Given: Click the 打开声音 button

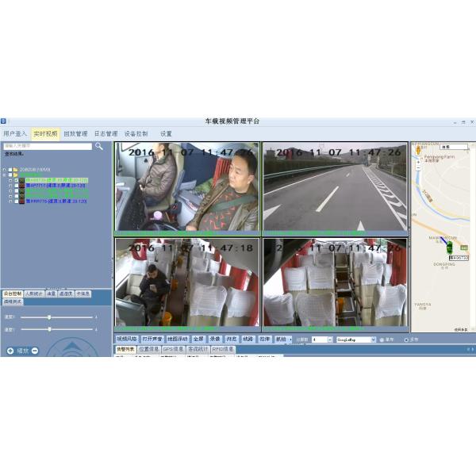Looking at the screenshot, I should 152,340.
